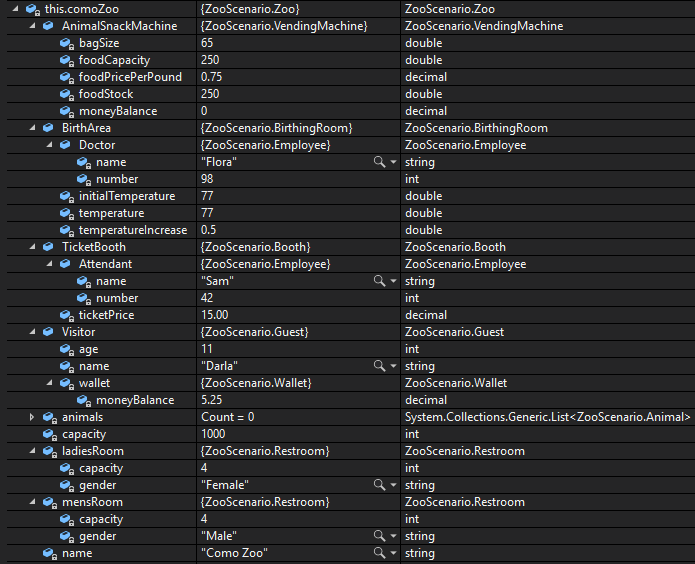
Task: Click the type System.Collections.Generic.List<ZooScenario.Animal>
Action: [x=547, y=417]
